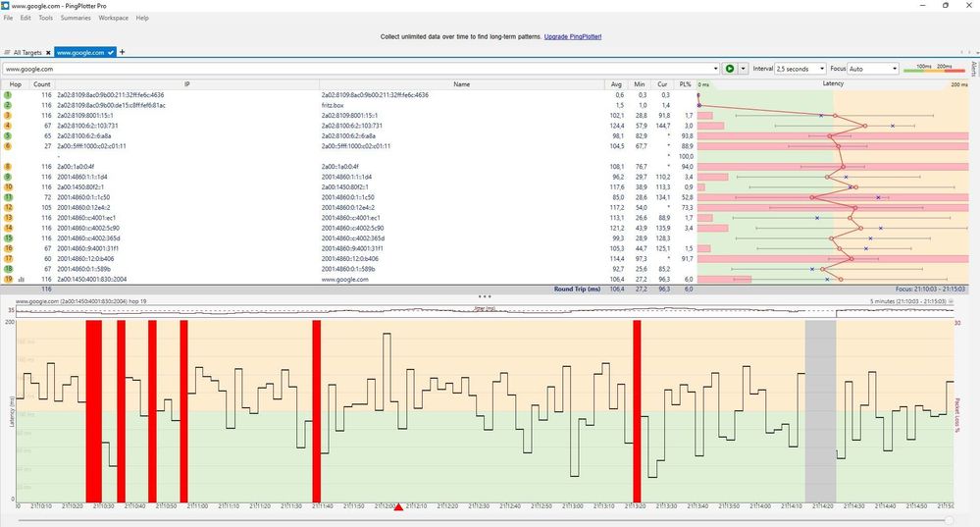Click the hop 11 circle icon
Image resolution: width=980 pixels, height=527 pixels.
(8, 197)
